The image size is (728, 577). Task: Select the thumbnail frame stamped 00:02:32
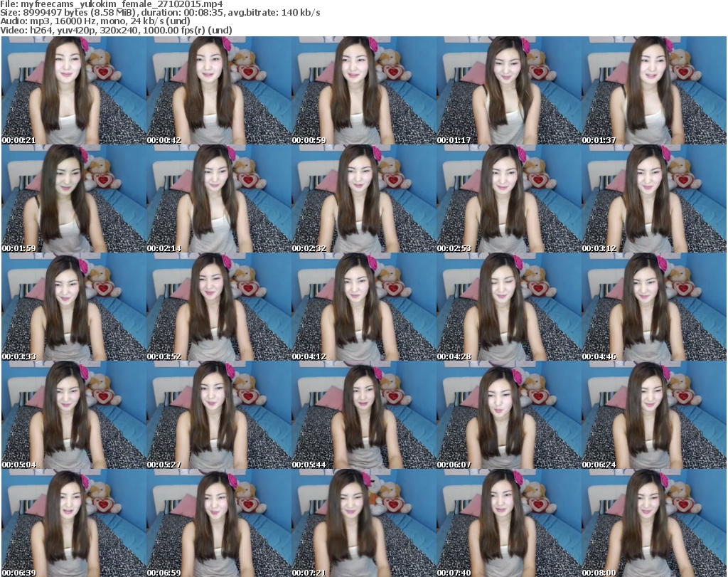tap(363, 198)
